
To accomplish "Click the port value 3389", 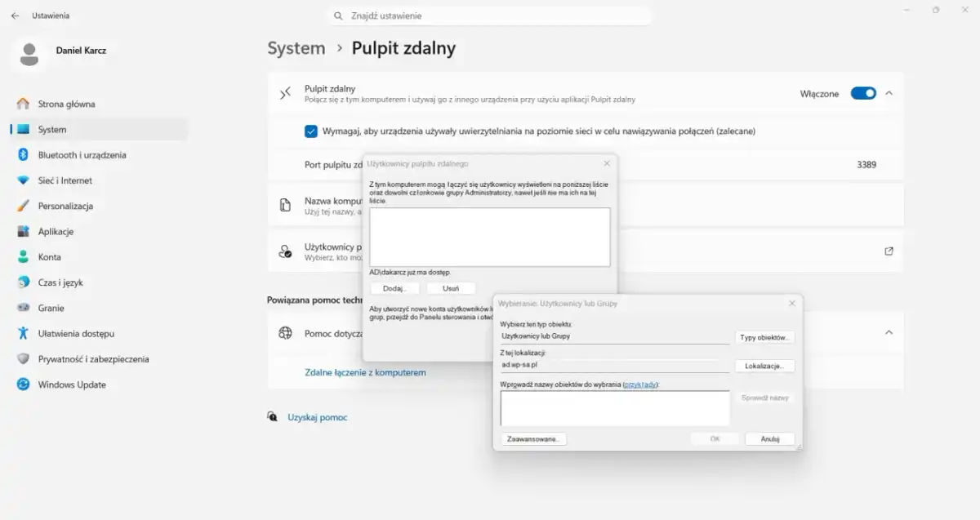I will [866, 164].
